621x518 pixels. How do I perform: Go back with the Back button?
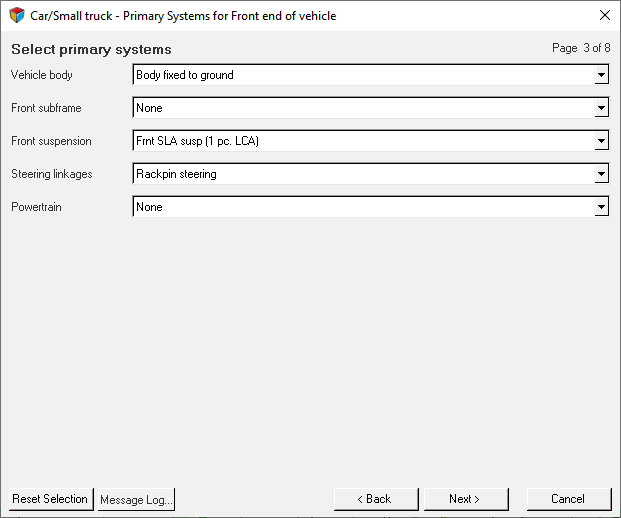tap(375, 499)
